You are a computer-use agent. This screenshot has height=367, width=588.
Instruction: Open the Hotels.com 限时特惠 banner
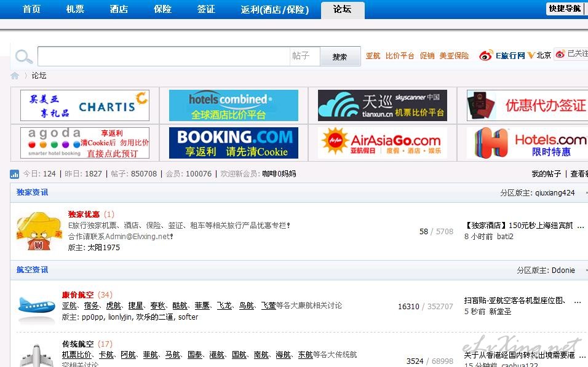(x=527, y=143)
